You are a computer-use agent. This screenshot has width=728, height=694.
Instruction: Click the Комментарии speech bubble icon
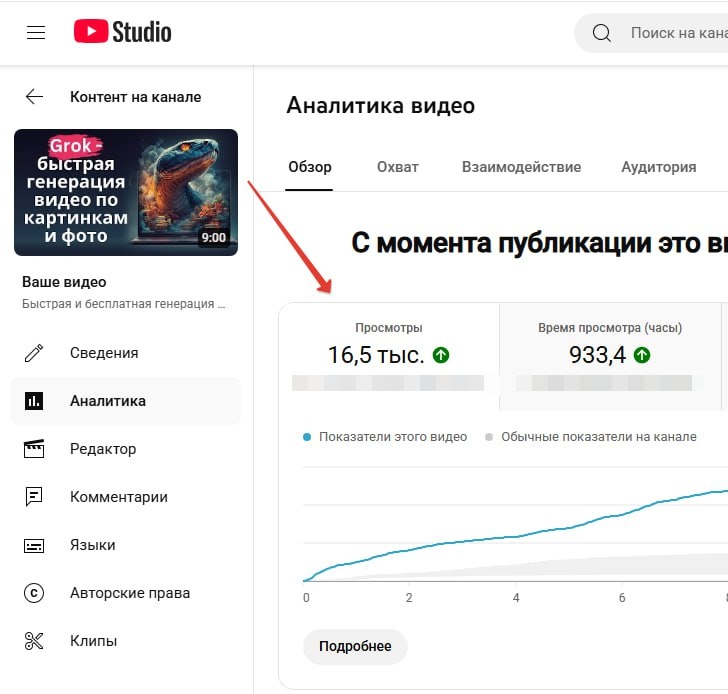34,497
